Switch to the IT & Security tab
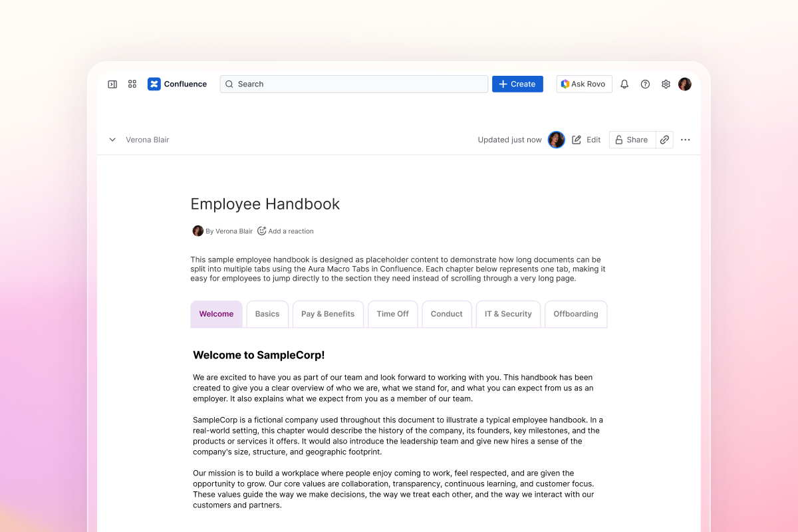Screen dimensions: 798x532 pyautogui.click(x=508, y=314)
